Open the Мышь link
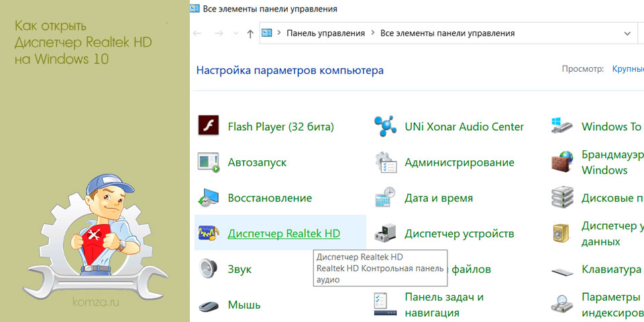This screenshot has width=644, height=322. coord(244,305)
